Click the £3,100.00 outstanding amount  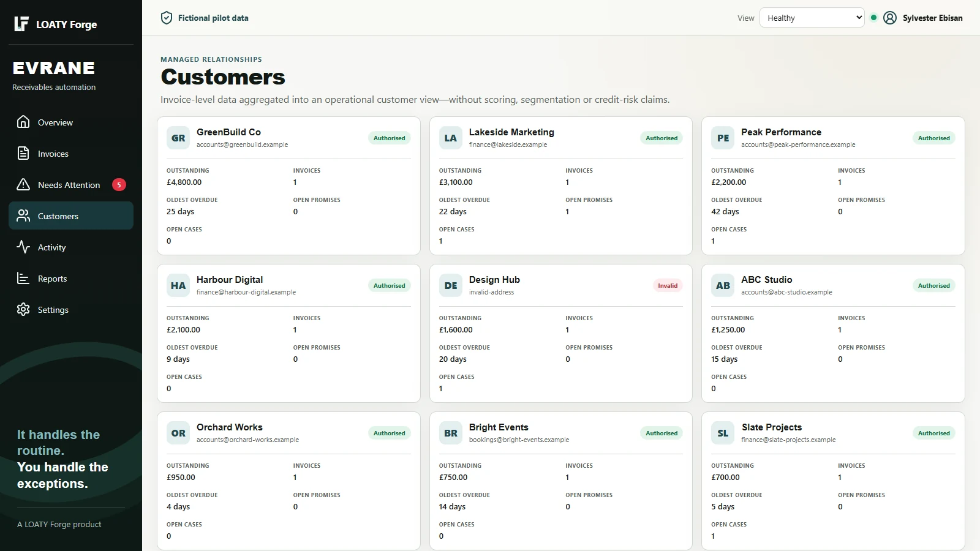(456, 182)
